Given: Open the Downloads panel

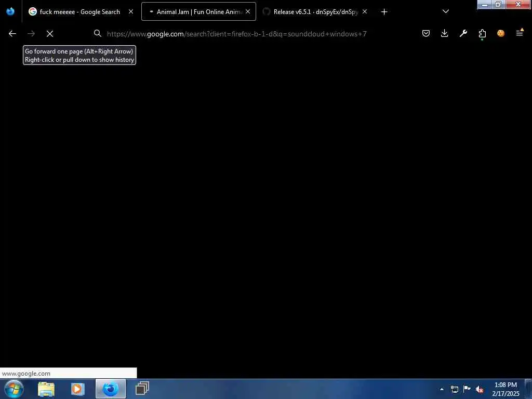Looking at the screenshot, I should coord(445,33).
